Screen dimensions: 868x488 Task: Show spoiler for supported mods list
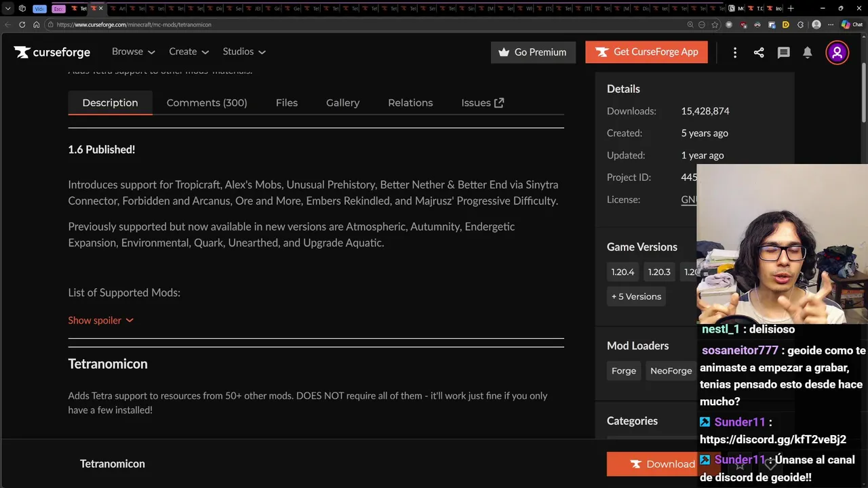[x=100, y=320]
